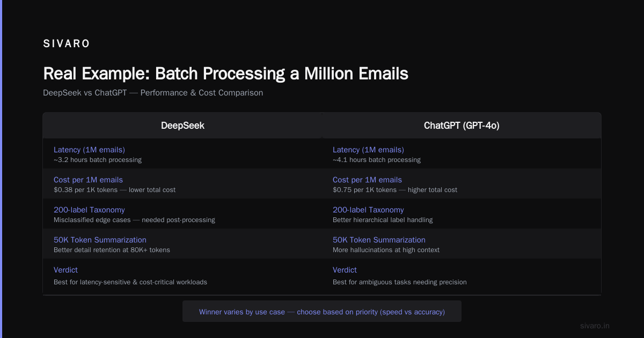Click the '~4.1 hours batch processing' text

[377, 160]
